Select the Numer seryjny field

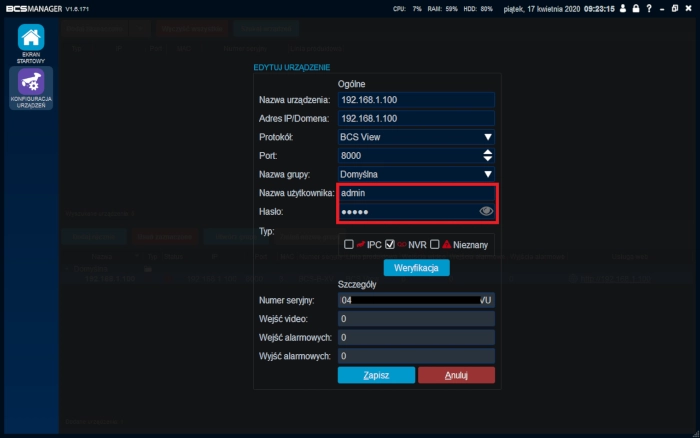[x=416, y=300]
